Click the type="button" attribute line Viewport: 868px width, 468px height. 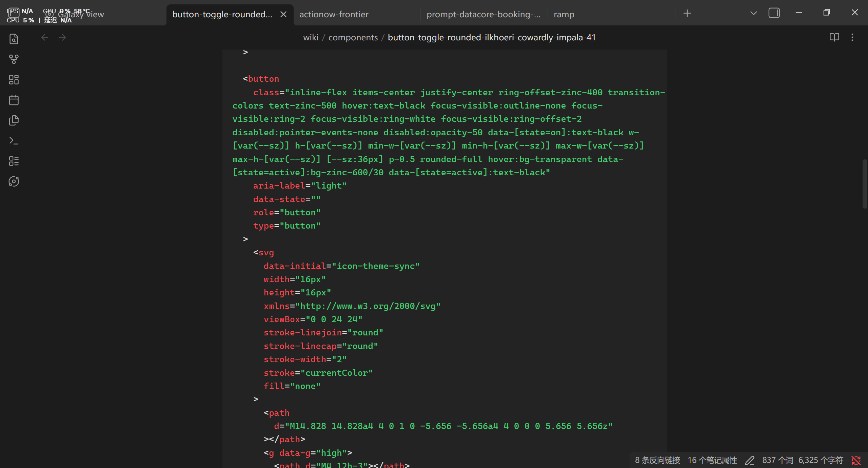[x=287, y=226]
